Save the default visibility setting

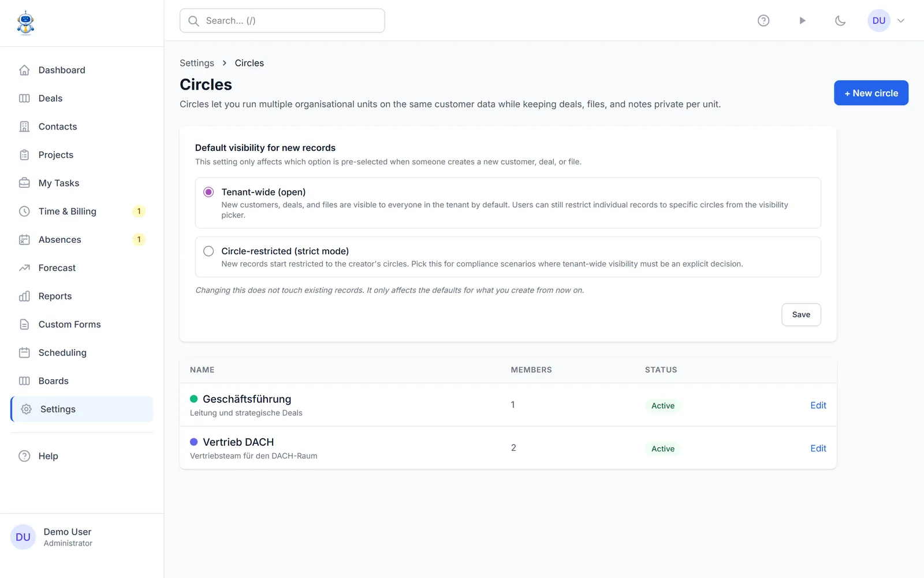click(x=801, y=314)
